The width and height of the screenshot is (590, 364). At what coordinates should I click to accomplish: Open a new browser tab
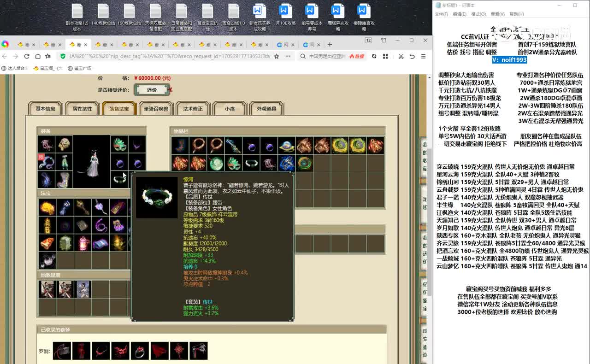pyautogui.click(x=329, y=45)
